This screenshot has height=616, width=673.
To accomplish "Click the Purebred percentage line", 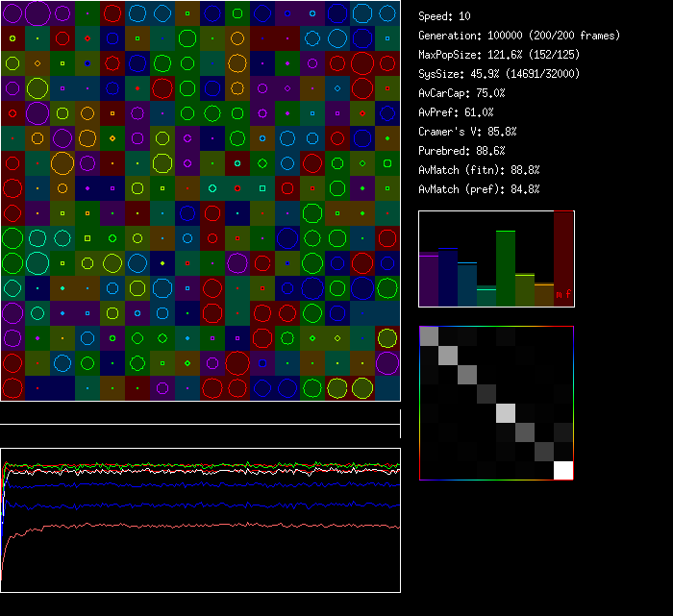I will (462, 151).
